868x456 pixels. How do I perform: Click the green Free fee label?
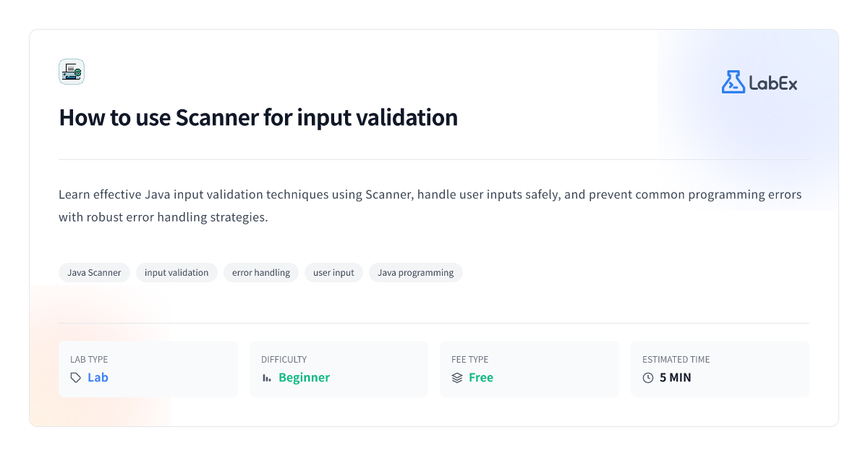point(481,378)
